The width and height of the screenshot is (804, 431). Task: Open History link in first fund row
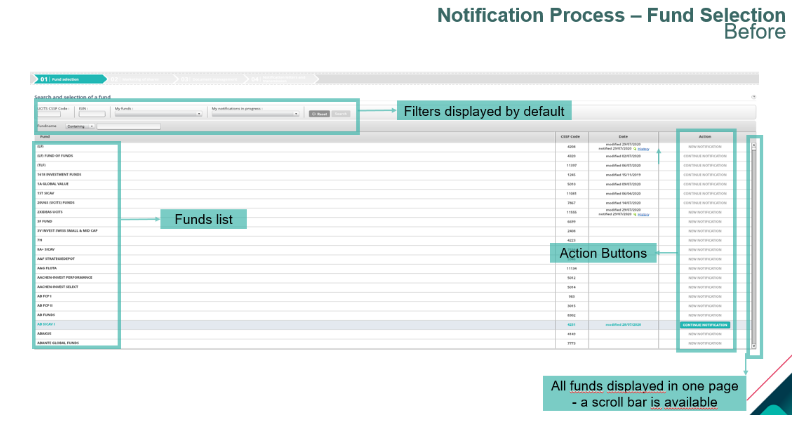pos(644,149)
